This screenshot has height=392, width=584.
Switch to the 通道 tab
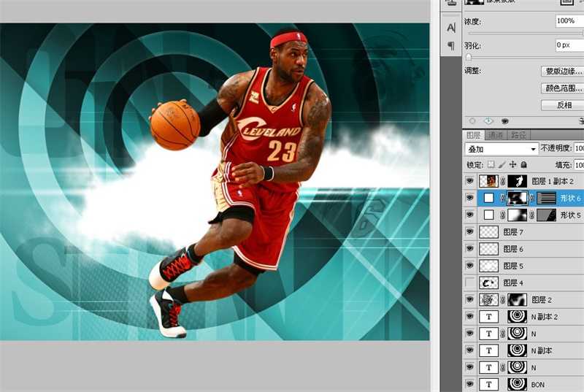[496, 135]
